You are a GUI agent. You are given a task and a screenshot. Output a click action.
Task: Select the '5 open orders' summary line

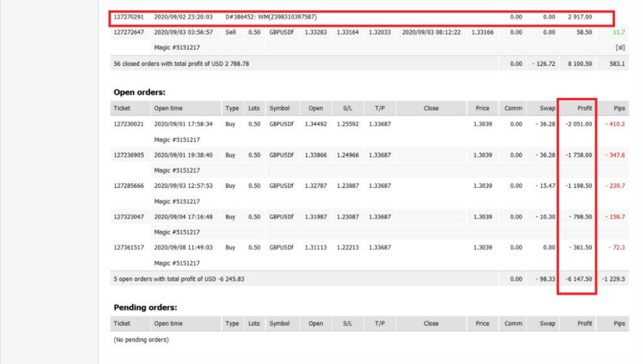pyautogui.click(x=179, y=279)
